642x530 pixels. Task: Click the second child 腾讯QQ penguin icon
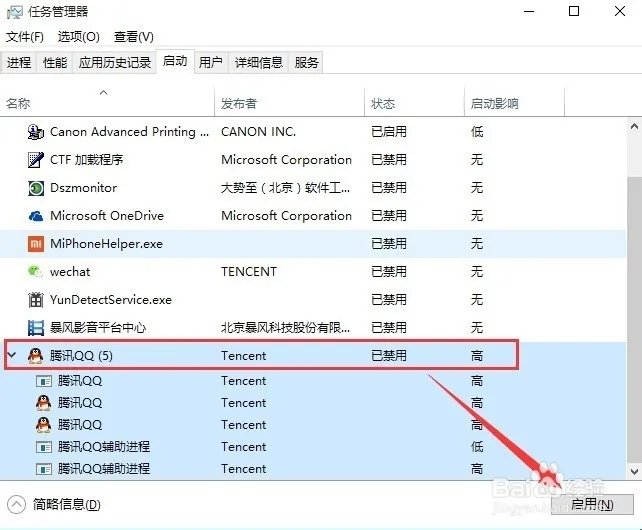click(43, 403)
